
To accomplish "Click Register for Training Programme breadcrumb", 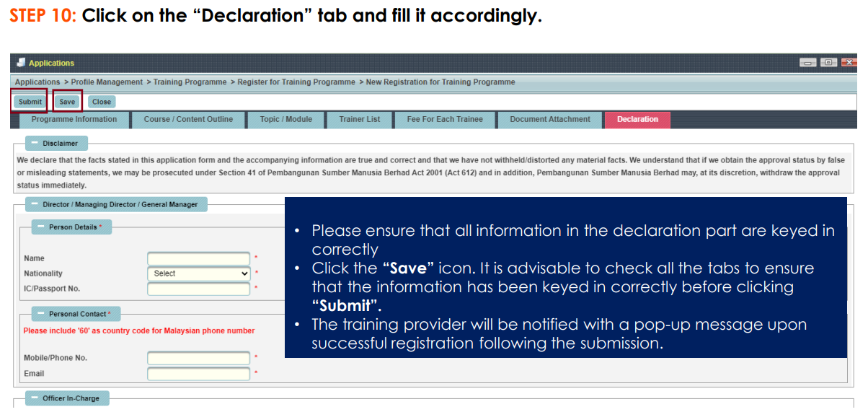I will tap(296, 82).
